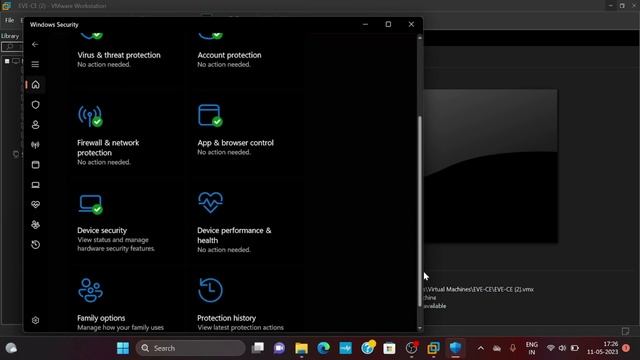The height and width of the screenshot is (360, 640).
Task: Open Microsoft Store from the taskbar
Action: point(389,348)
